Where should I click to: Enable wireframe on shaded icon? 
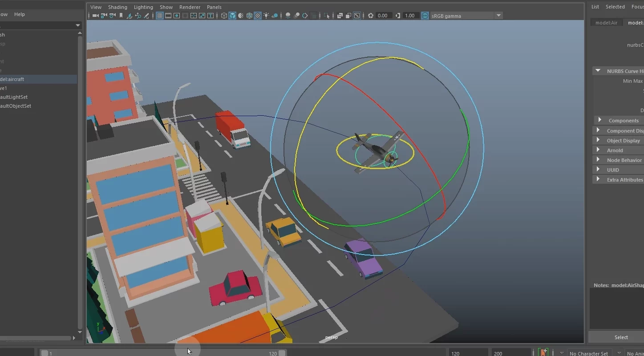(249, 16)
